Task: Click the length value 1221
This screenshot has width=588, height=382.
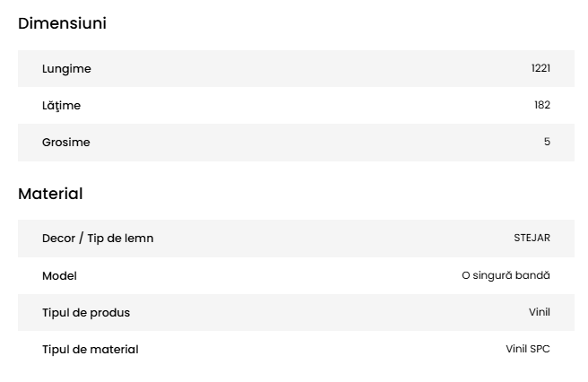Action: 540,69
